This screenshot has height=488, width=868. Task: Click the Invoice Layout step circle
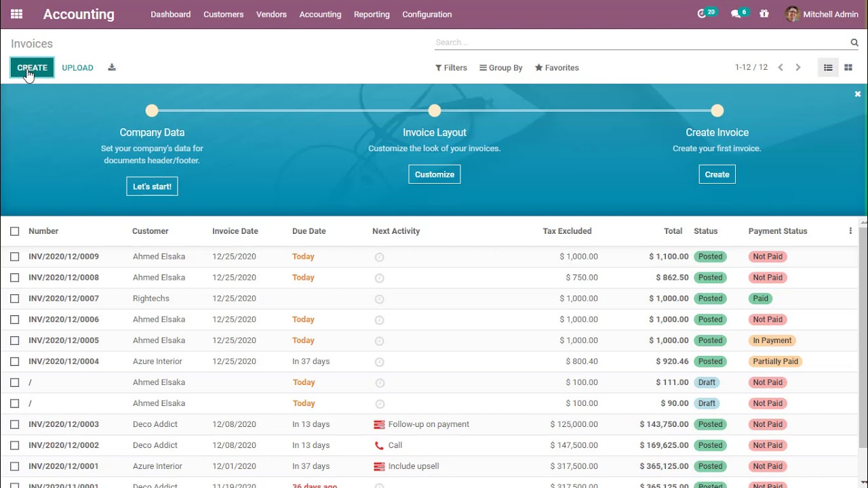[435, 110]
